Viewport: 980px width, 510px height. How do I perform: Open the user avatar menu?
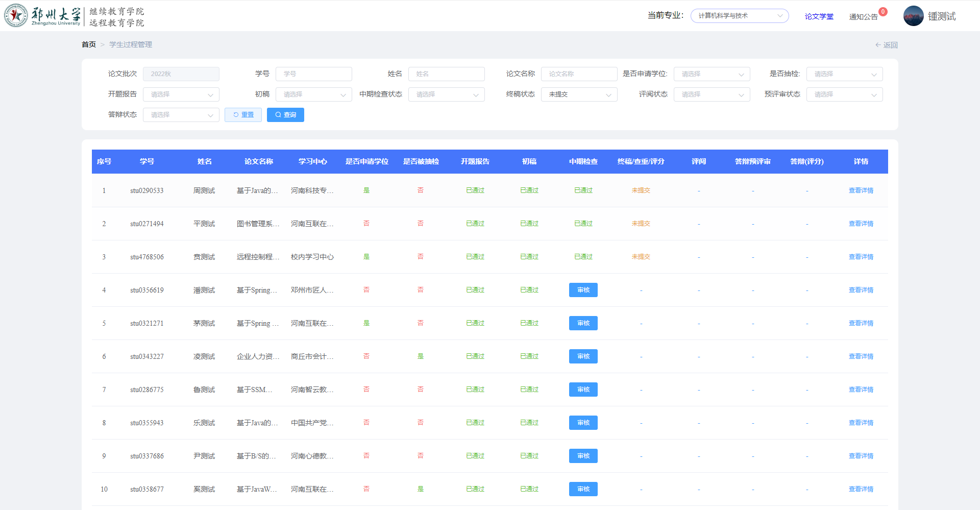coord(913,16)
